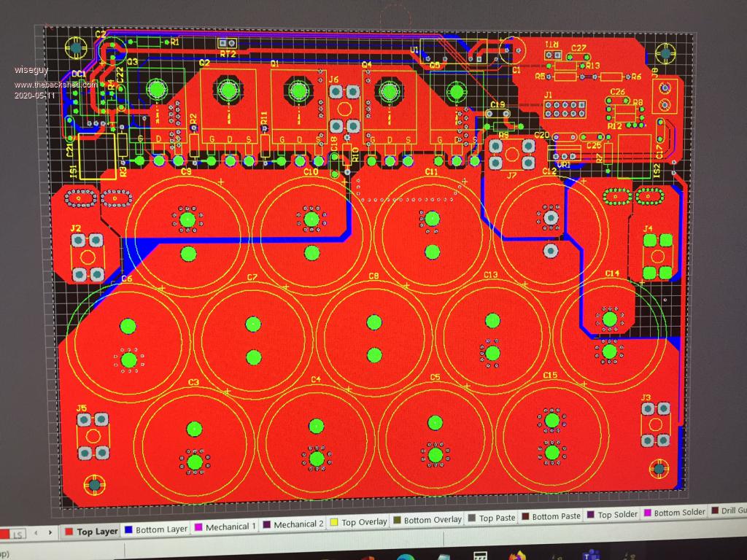Open Calculator from the taskbar

(x=480, y=556)
